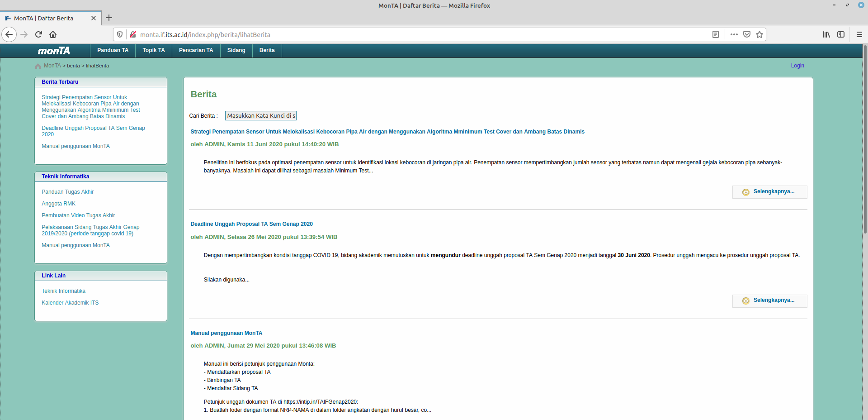Click the shield tracking protection icon
868x420 pixels.
119,34
